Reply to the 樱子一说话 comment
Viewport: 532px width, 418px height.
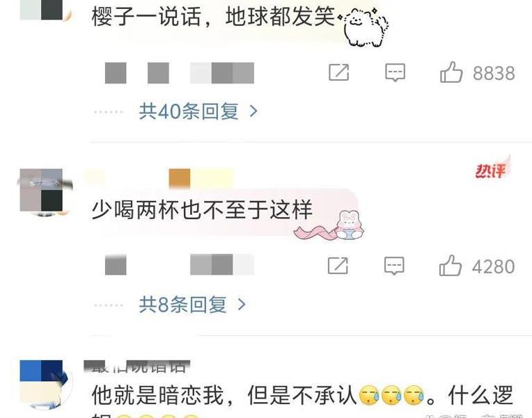395,72
